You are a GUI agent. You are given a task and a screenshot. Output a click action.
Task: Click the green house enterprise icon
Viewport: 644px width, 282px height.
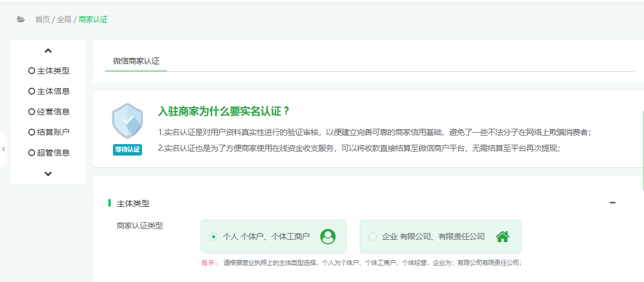pos(502,236)
